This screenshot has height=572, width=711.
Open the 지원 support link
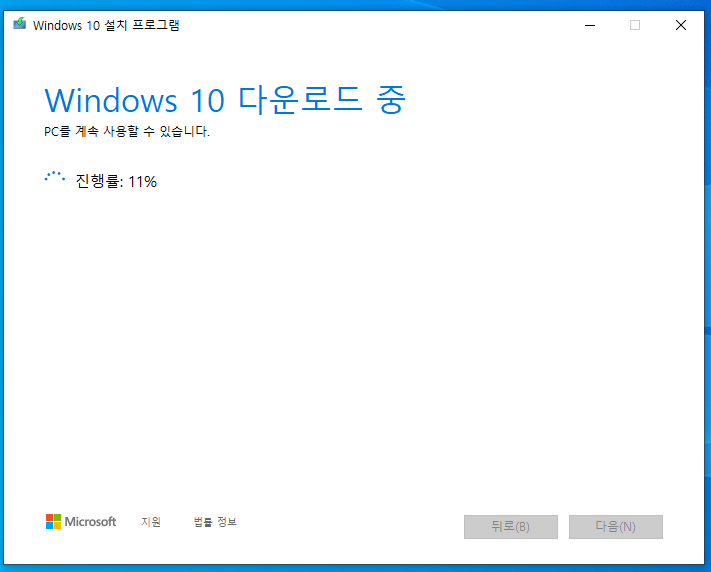tap(151, 522)
